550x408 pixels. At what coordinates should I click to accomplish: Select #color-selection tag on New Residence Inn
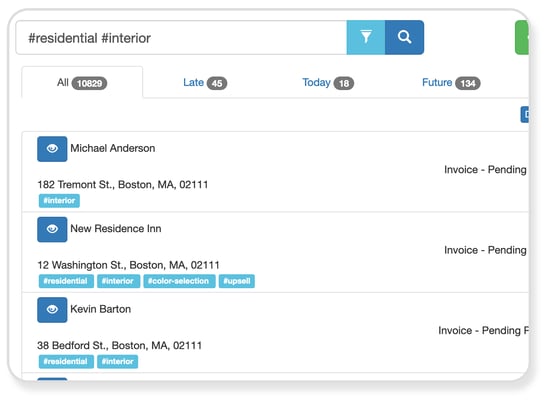179,281
